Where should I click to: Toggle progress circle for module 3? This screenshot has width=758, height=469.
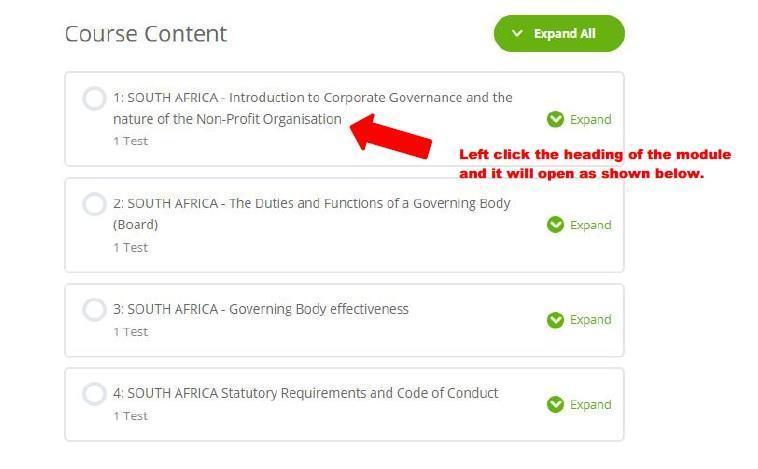pyautogui.click(x=94, y=309)
